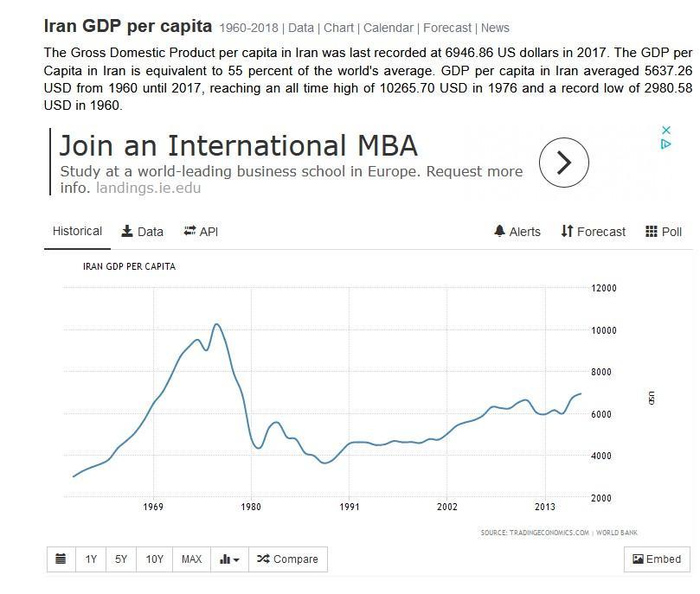Click the 1976 peak on the chart line
Viewport: 700px width, 594px height.
tap(217, 324)
